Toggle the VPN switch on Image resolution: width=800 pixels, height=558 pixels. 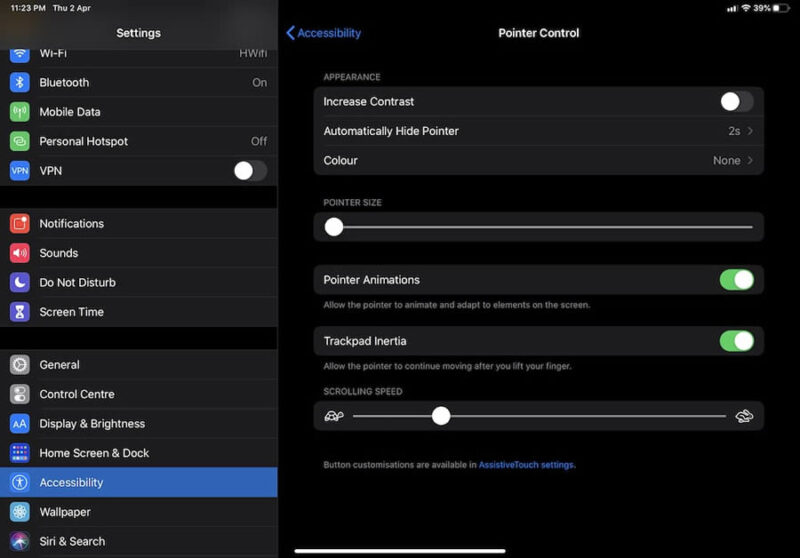point(250,171)
